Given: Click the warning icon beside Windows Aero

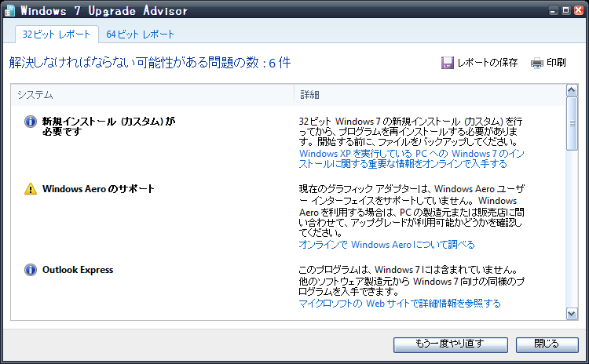Looking at the screenshot, I should pos(31,189).
